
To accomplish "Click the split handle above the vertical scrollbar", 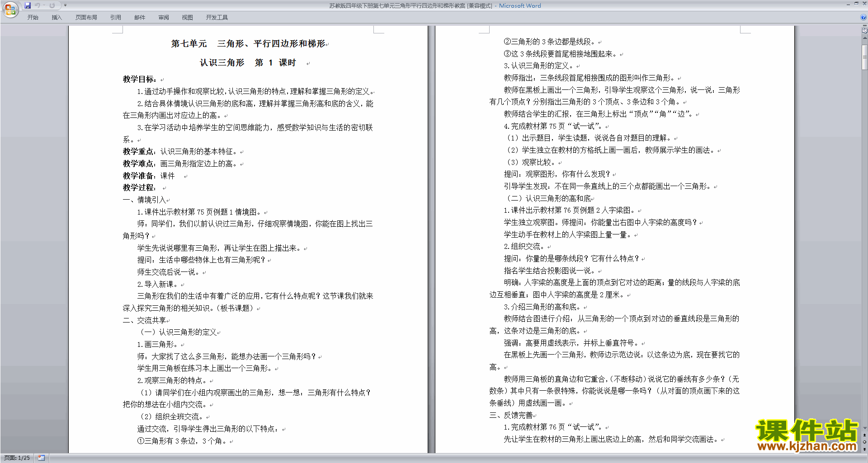I will [x=864, y=25].
